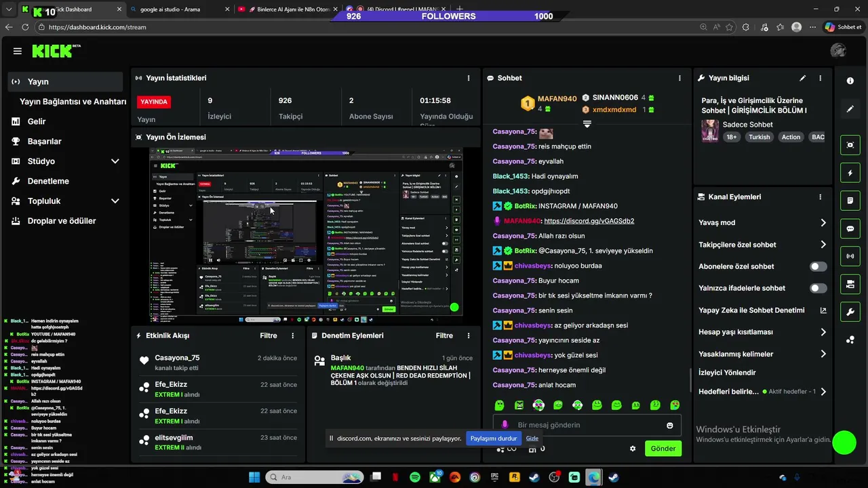The width and height of the screenshot is (868, 488).
Task: Click the browser address bar URL
Action: (x=98, y=27)
